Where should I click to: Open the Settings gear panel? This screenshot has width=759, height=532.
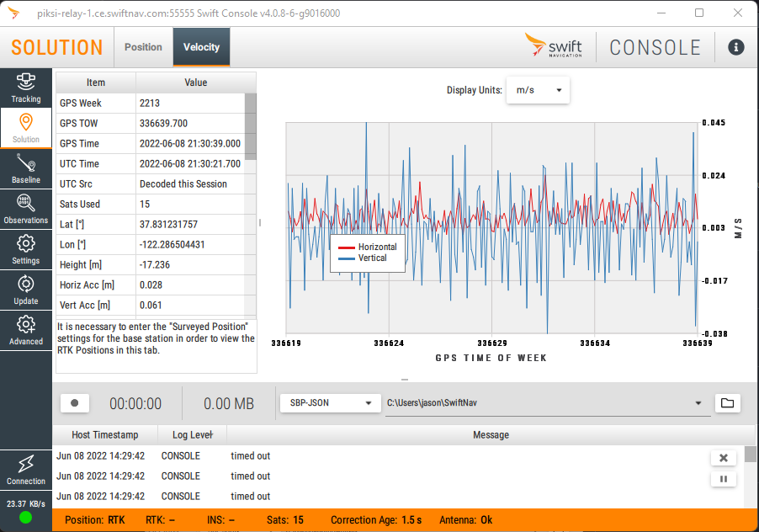(25, 249)
